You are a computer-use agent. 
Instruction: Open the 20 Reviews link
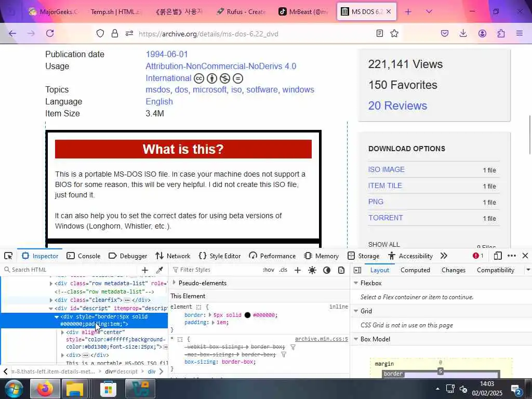397,105
